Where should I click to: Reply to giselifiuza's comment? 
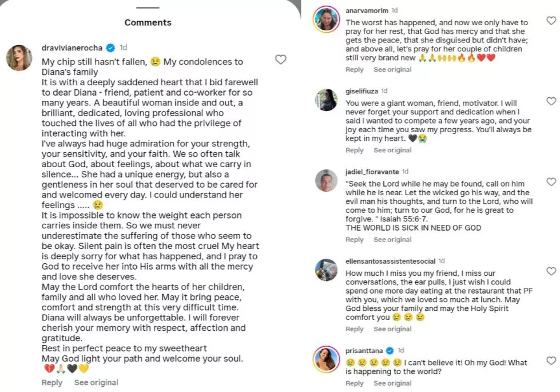[355, 150]
